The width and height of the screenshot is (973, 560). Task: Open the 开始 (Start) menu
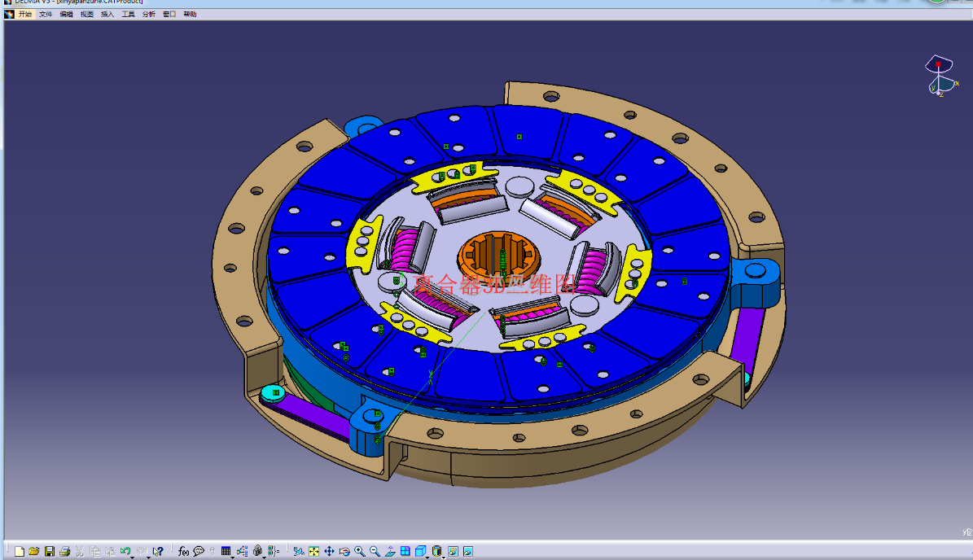point(24,15)
